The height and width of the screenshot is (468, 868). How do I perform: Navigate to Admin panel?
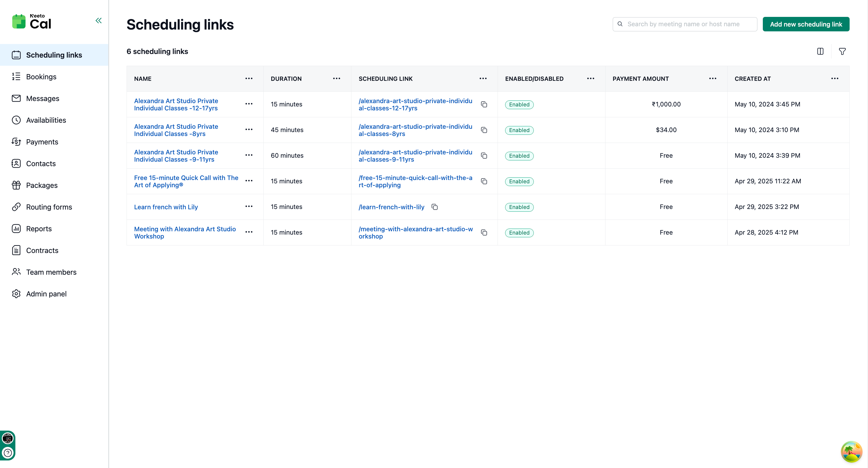pyautogui.click(x=46, y=294)
